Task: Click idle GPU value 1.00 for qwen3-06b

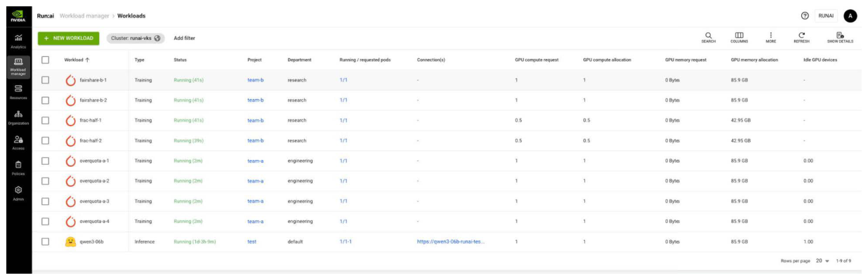Action: 808,241
